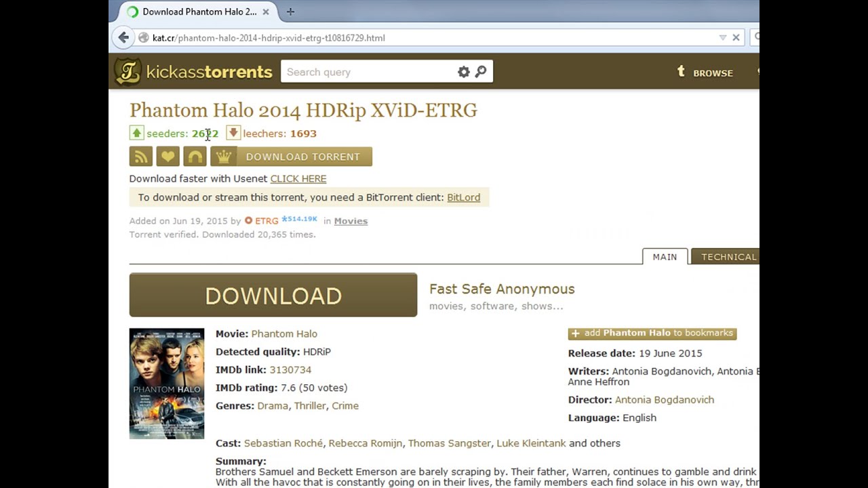Click the 514.19K uploader reputation value
Image resolution: width=868 pixels, height=488 pixels.
(x=300, y=219)
